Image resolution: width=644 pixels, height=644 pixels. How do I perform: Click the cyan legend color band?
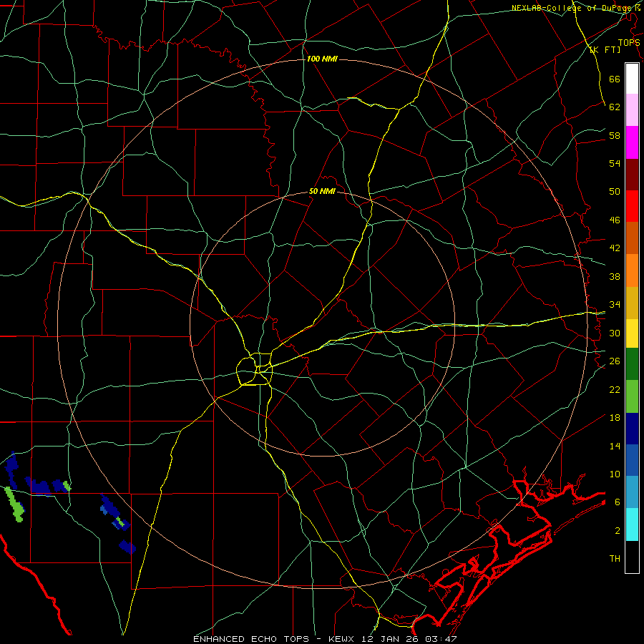click(632, 525)
